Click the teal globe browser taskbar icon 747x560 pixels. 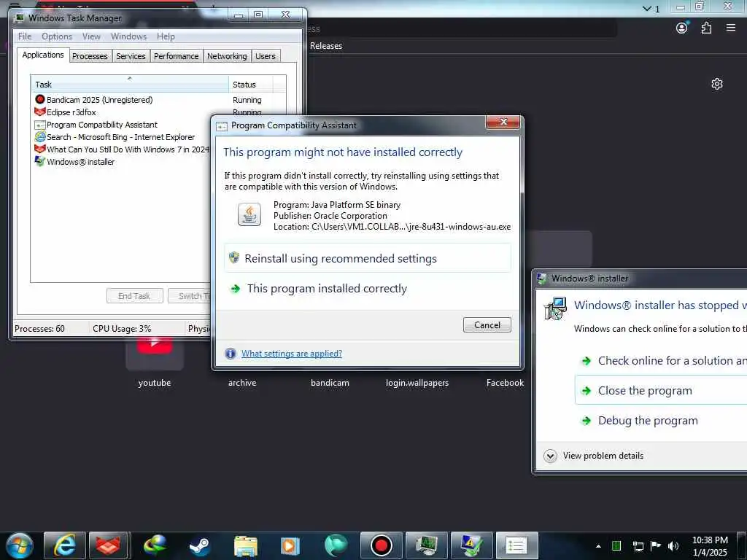[x=336, y=545]
